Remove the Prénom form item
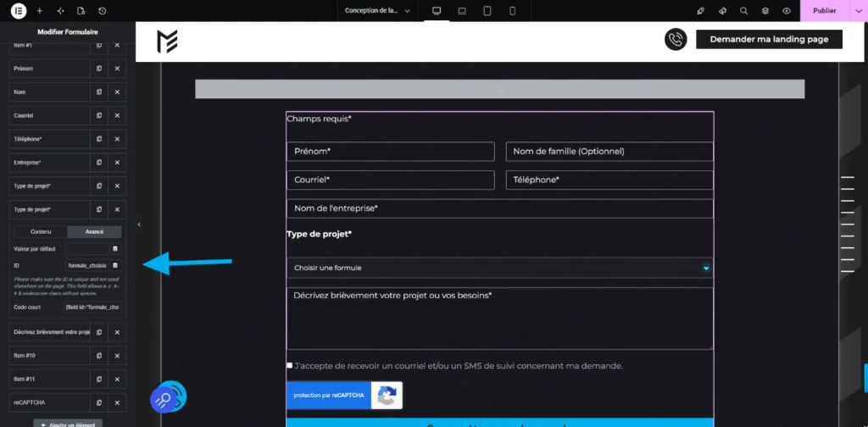This screenshot has width=868, height=427. click(x=117, y=69)
